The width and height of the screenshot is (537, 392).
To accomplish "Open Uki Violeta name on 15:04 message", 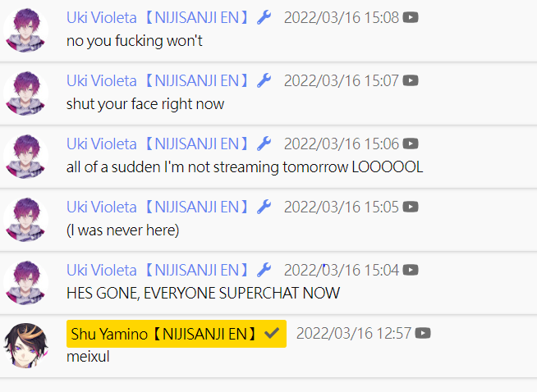I will coord(157,271).
